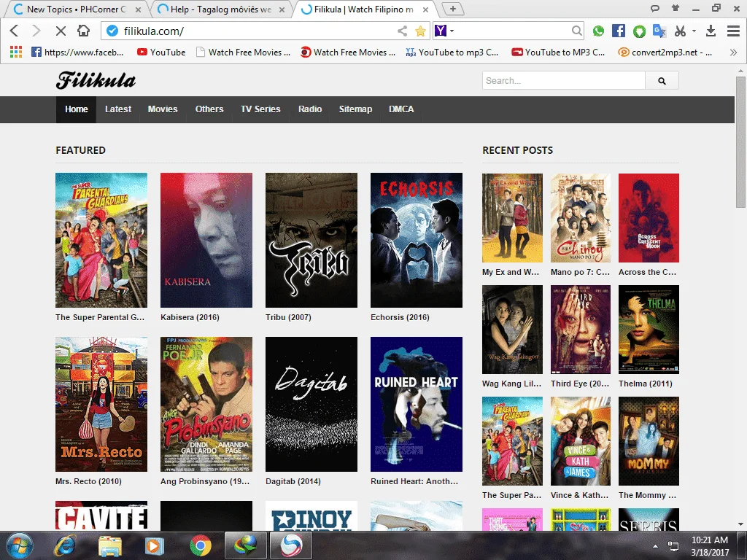Stop loading the page with X icon
The height and width of the screenshot is (560, 747).
tap(61, 31)
